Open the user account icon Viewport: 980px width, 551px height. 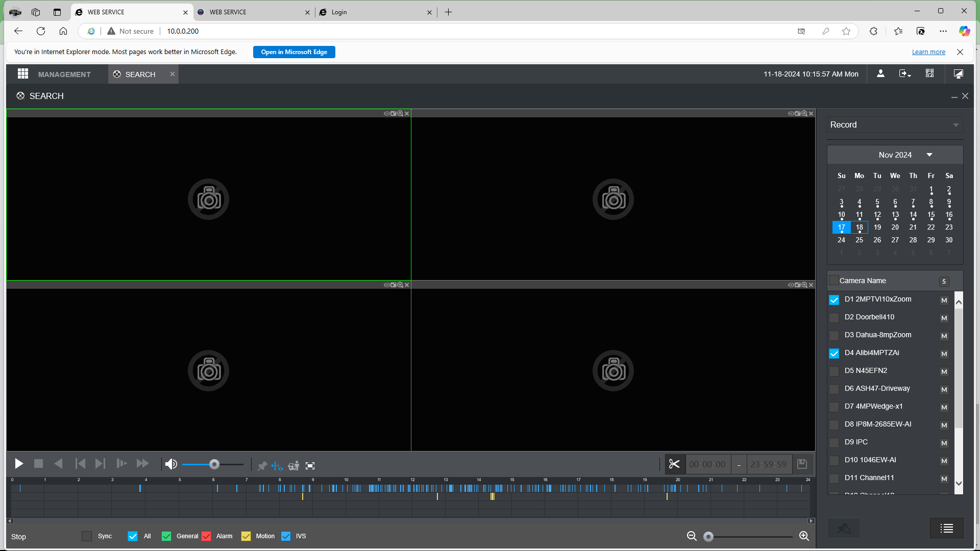[x=880, y=73]
